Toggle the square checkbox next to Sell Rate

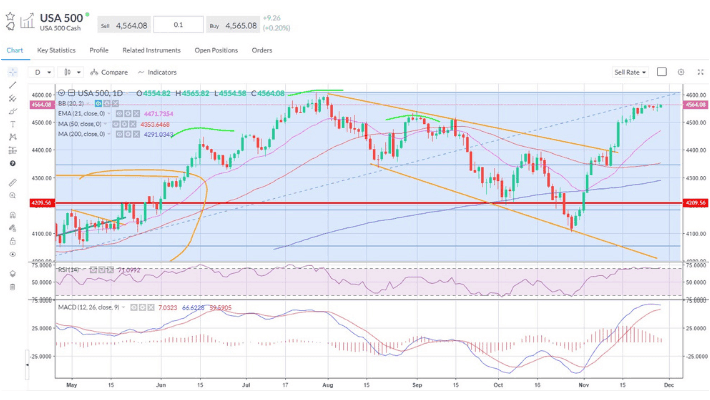(662, 72)
